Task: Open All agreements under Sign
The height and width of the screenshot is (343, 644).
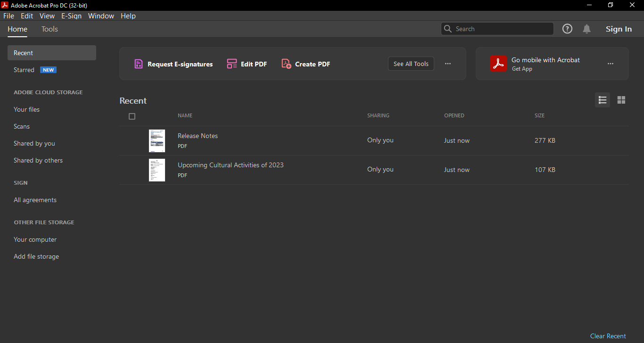Action: [35, 200]
